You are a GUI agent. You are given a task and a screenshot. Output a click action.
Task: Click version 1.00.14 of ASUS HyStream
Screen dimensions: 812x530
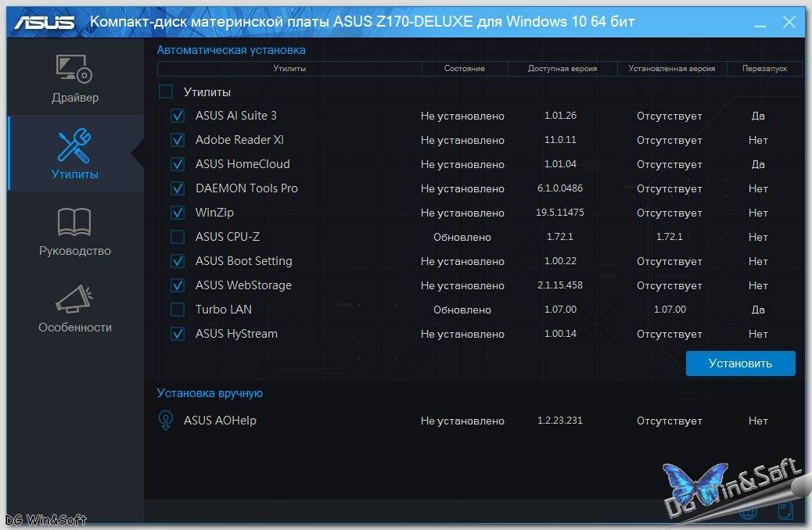click(560, 334)
